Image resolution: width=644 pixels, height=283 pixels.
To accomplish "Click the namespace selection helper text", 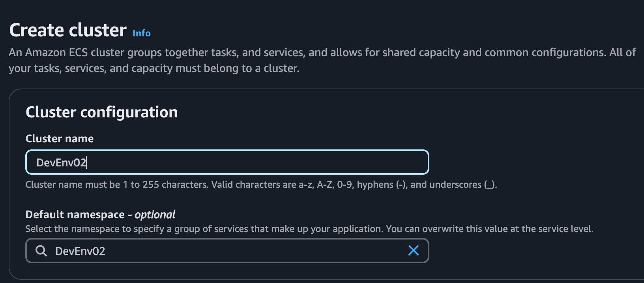I will tap(309, 229).
